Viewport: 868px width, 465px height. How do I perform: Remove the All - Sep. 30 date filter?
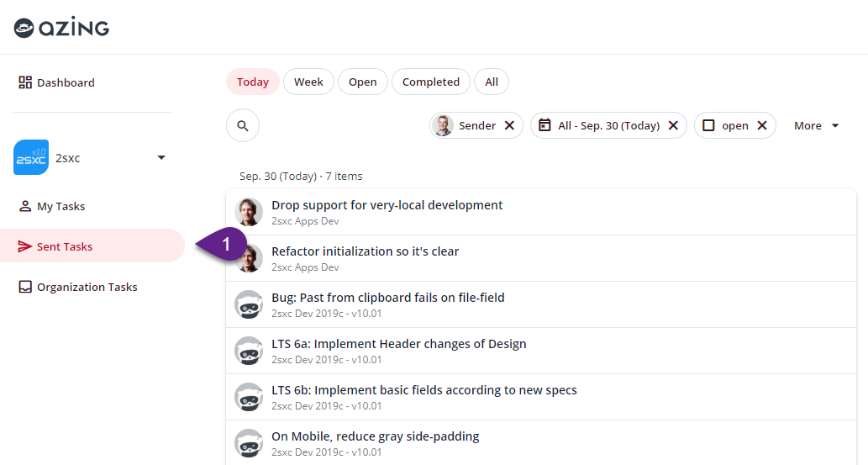click(x=673, y=125)
